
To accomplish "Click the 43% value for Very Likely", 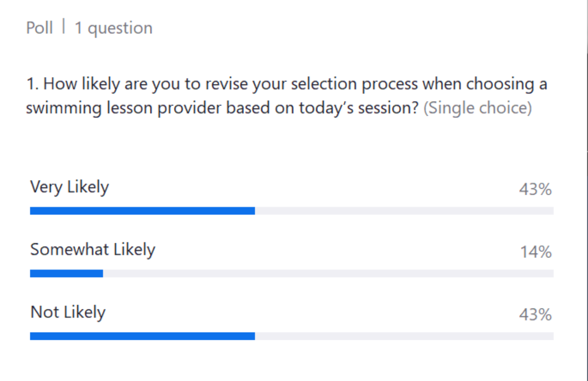I will [x=536, y=189].
